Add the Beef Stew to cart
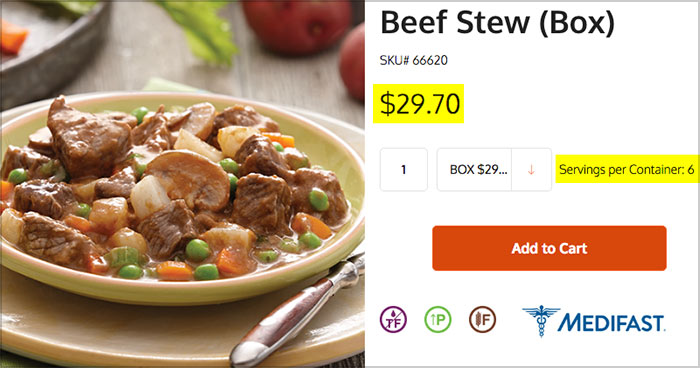The image size is (700, 368). tap(549, 248)
